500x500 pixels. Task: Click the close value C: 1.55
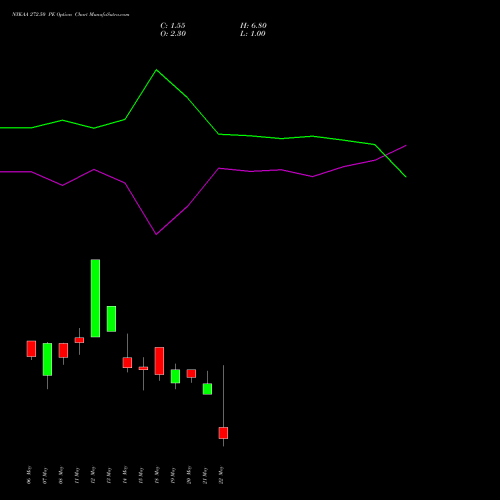173,26
